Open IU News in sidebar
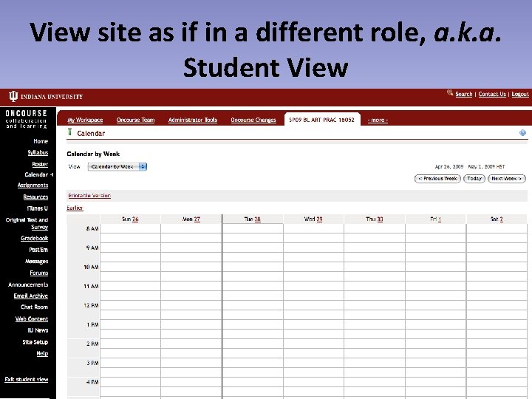532x399 pixels. pyautogui.click(x=38, y=330)
